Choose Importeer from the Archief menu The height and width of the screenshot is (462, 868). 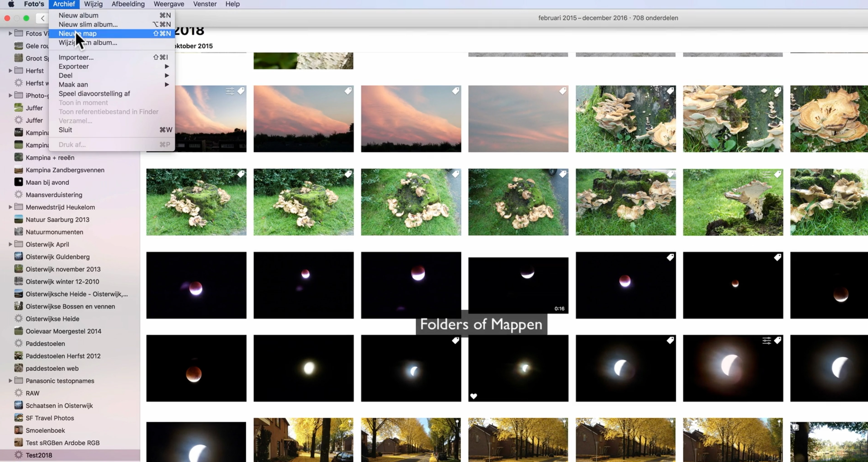(x=112, y=57)
